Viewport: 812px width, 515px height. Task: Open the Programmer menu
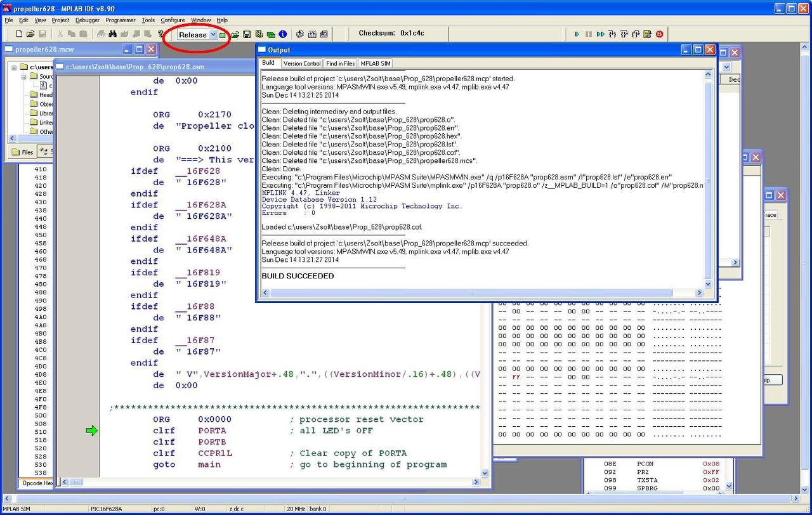[121, 20]
